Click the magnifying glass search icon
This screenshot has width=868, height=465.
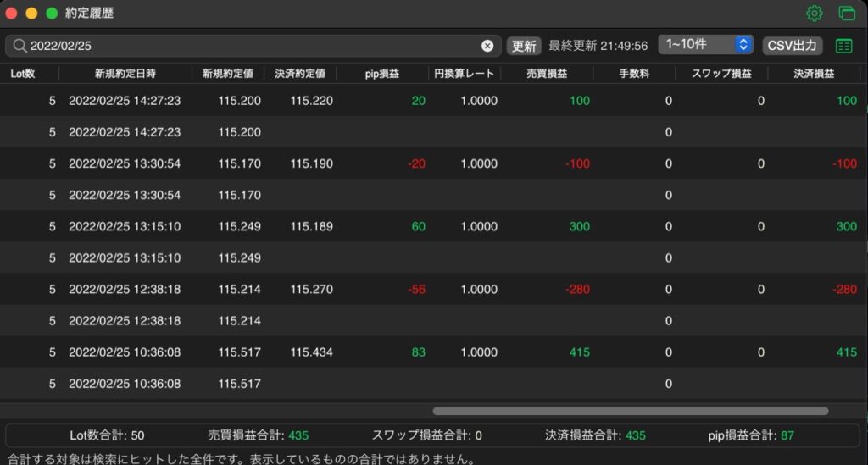point(19,46)
